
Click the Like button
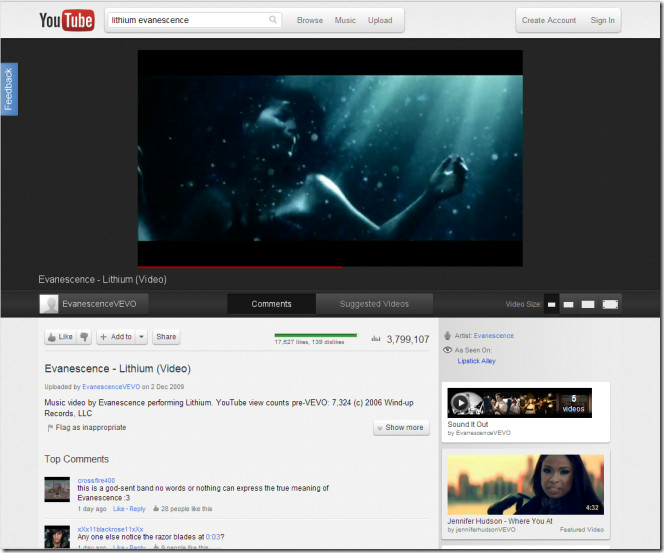61,337
